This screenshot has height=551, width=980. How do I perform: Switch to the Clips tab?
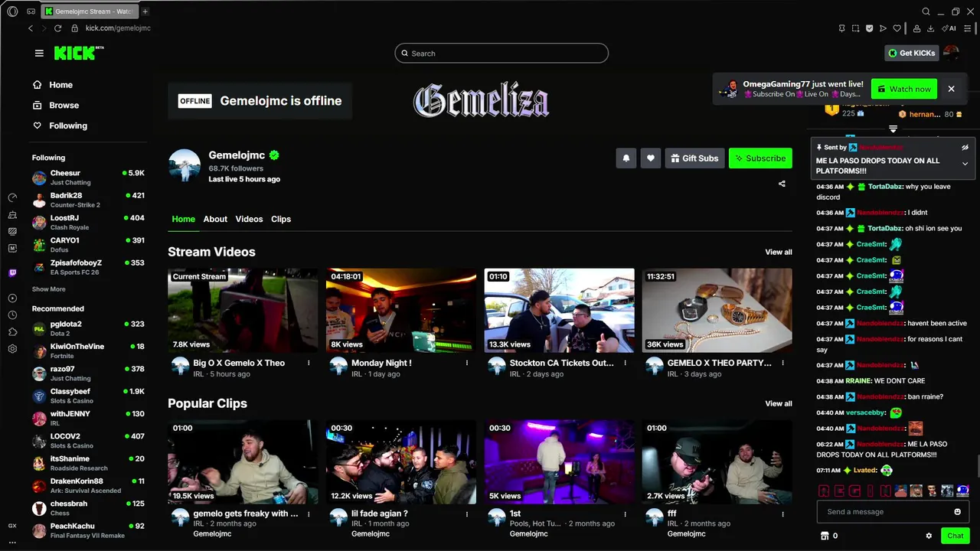pyautogui.click(x=281, y=219)
